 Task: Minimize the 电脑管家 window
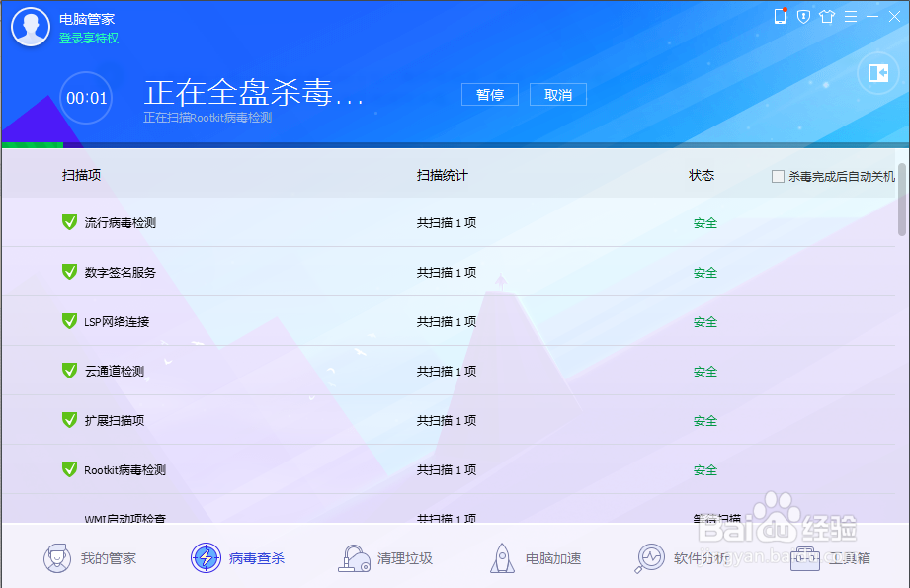[872, 16]
